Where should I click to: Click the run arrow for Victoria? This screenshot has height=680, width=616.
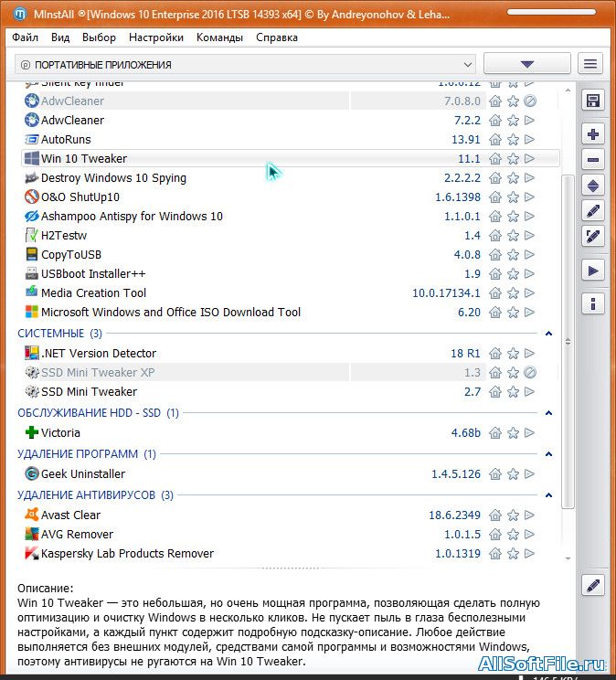[529, 433]
